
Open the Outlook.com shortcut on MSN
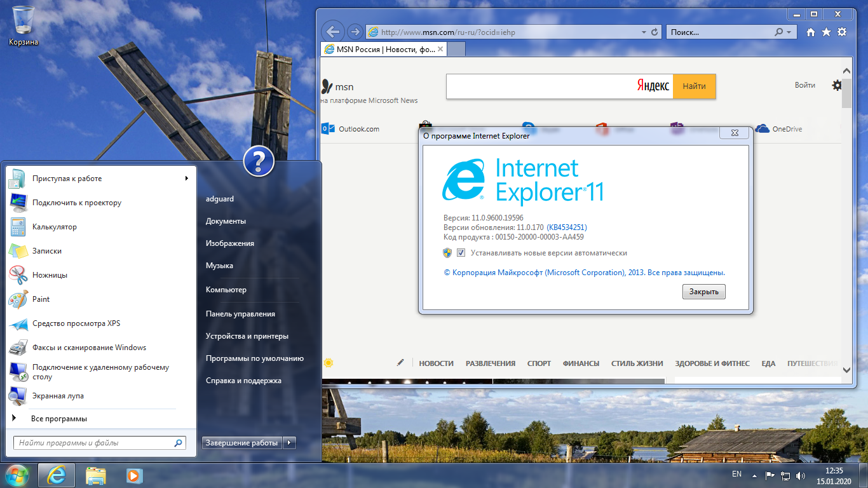[x=351, y=129]
